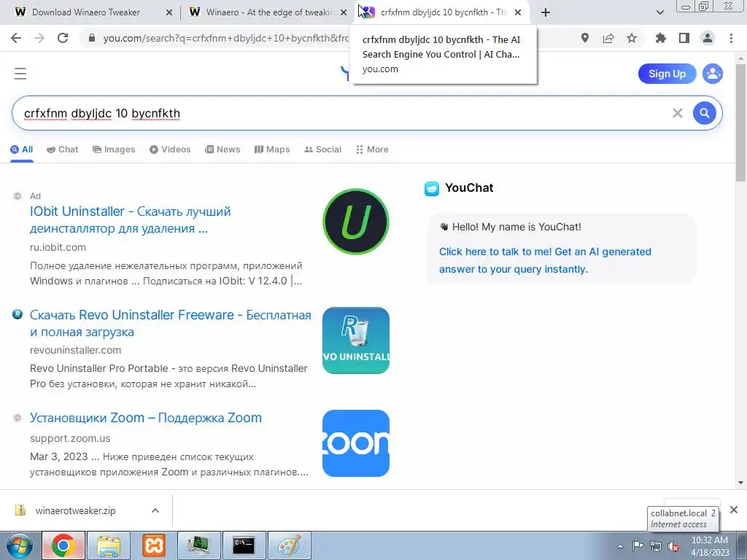747x560 pixels.
Task: Open Revo Uninstaller Freeware result link
Action: 171,323
